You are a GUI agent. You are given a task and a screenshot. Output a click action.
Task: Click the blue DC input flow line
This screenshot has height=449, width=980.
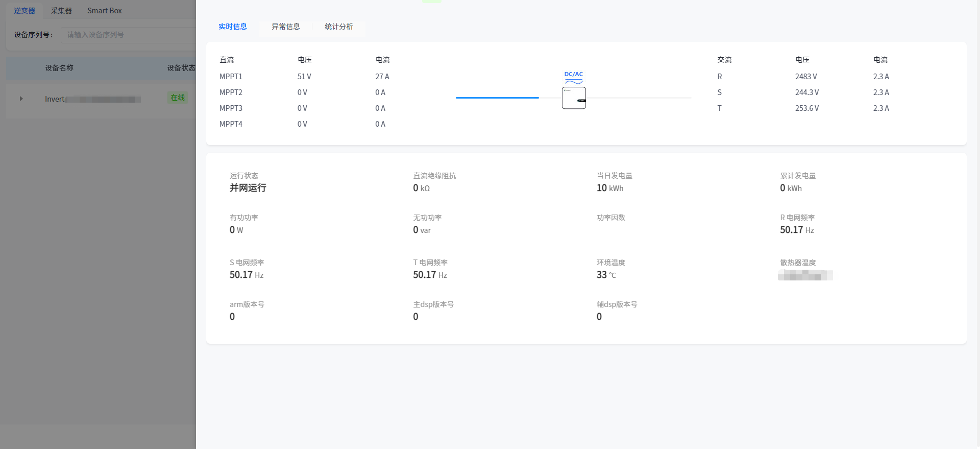pos(497,98)
